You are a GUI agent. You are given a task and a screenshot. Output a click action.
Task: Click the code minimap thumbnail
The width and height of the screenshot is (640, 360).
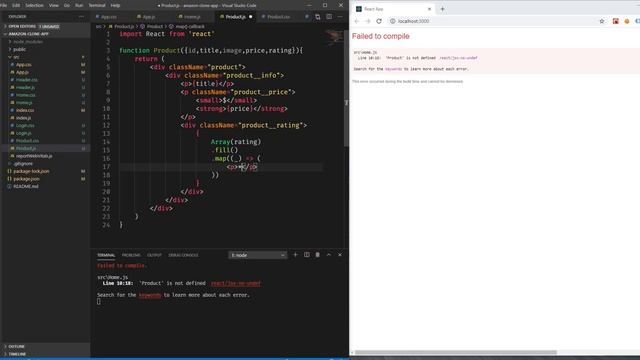[334, 37]
